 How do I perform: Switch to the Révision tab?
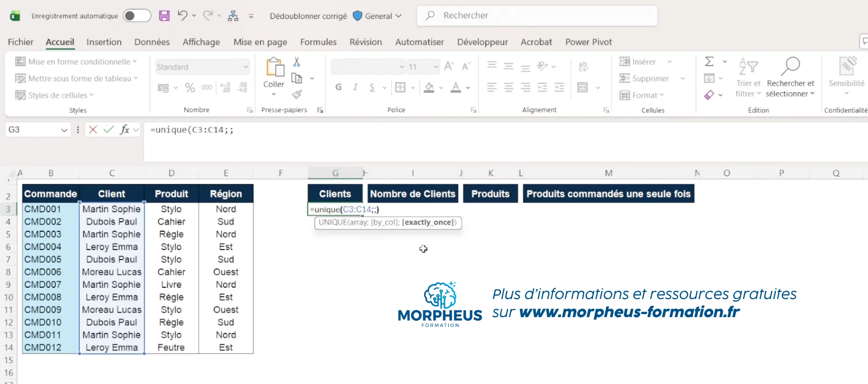pos(366,42)
